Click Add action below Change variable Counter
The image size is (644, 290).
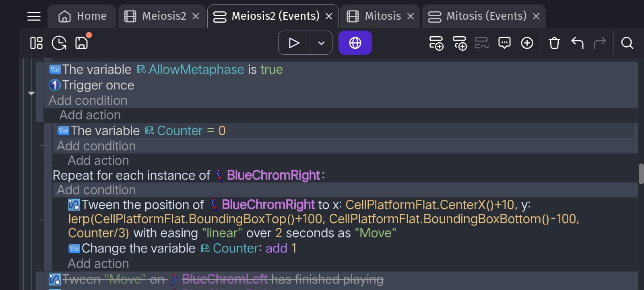coord(98,263)
